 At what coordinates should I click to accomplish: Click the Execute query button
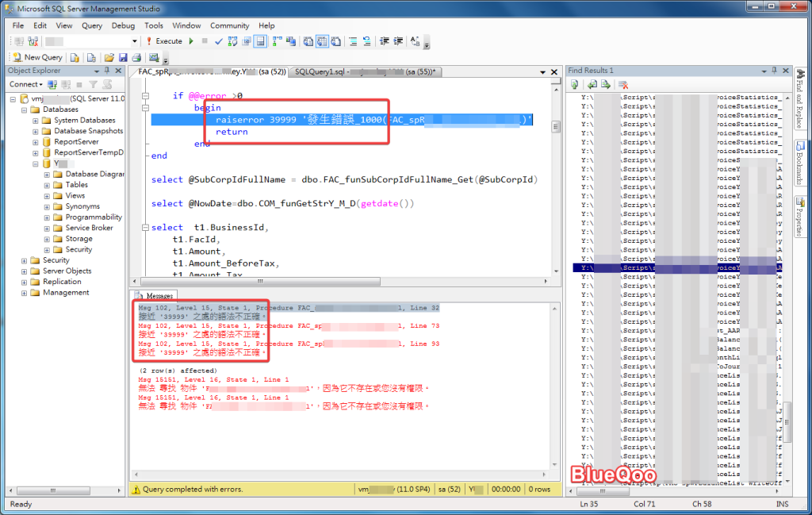[x=163, y=41]
